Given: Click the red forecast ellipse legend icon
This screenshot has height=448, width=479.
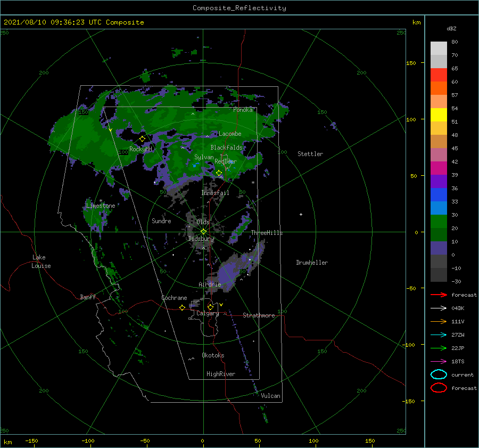Looking at the screenshot, I should (x=439, y=388).
